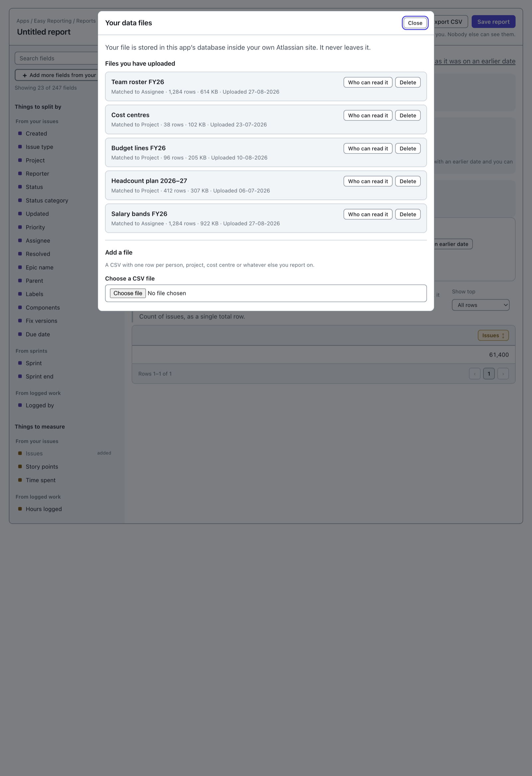Select the Priority field
Image resolution: width=532 pixels, height=776 pixels.
coord(35,227)
